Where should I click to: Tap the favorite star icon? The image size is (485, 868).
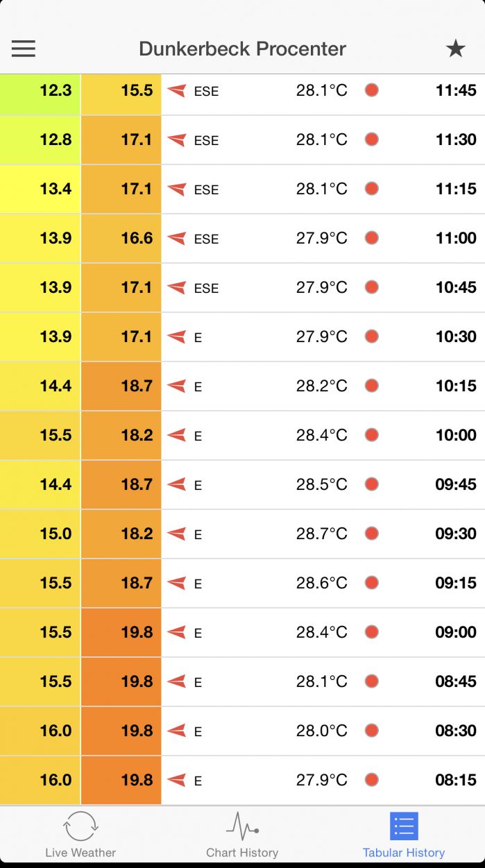pyautogui.click(x=455, y=49)
